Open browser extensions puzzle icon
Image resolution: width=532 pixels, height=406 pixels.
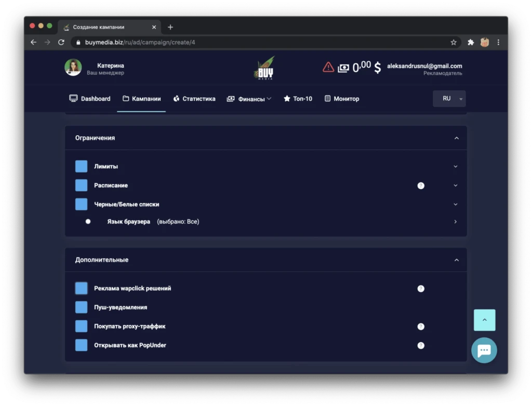coord(471,43)
